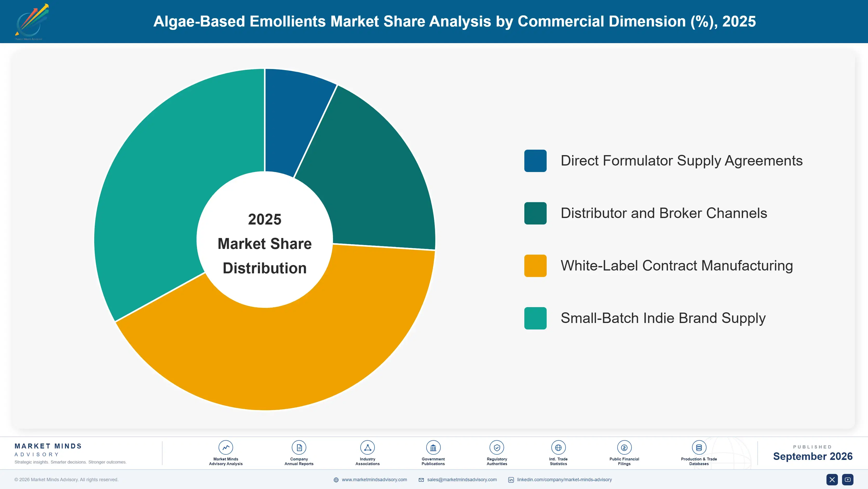Select the 'White-Label Contract Manufacturing' legend label
This screenshot has width=868, height=489.
coord(677,266)
